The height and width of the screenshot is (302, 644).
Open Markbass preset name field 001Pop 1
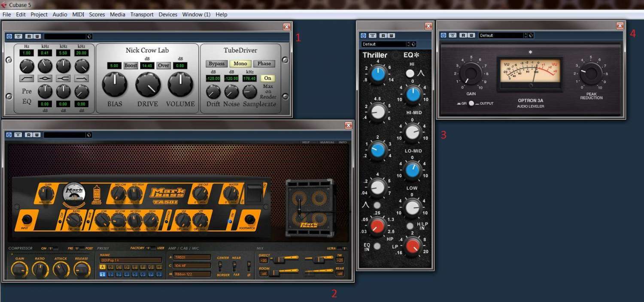click(131, 260)
